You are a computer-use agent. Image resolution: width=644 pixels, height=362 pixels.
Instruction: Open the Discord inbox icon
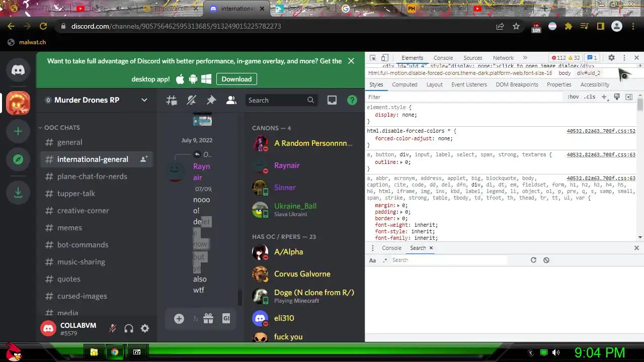[x=332, y=100]
